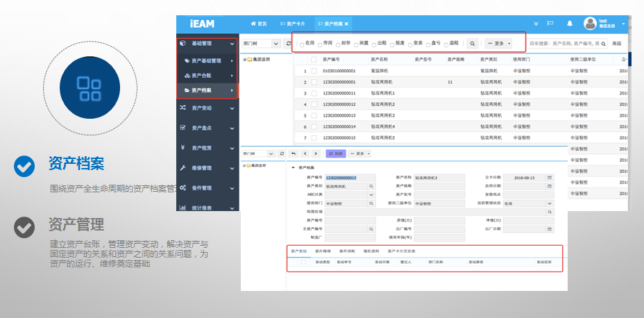Close the 资产档案 tab
This screenshot has width=644, height=318.
point(347,24)
